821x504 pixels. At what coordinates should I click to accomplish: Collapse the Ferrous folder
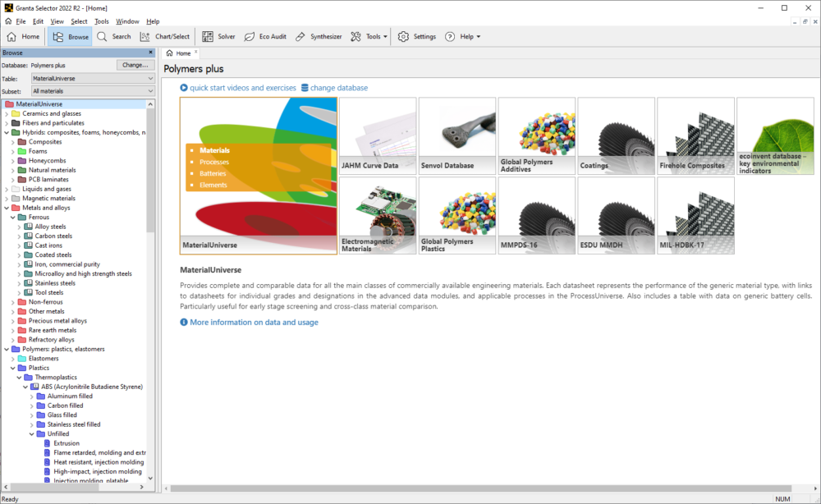(13, 218)
